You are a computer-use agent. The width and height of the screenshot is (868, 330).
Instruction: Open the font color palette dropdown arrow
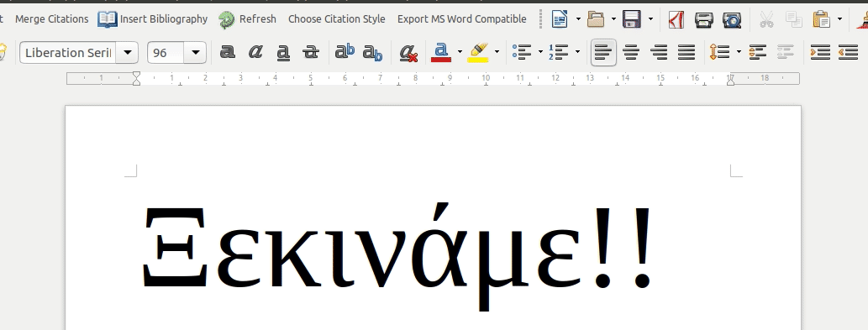(x=460, y=53)
